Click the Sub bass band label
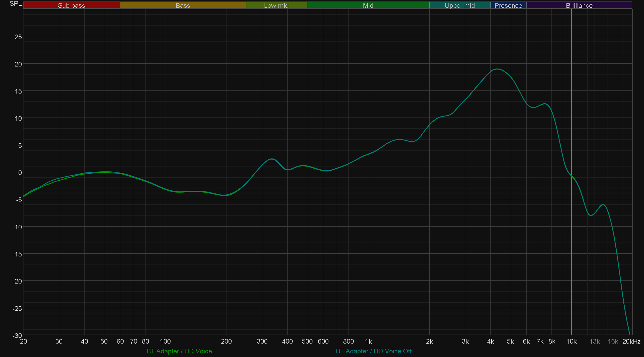 71,5
